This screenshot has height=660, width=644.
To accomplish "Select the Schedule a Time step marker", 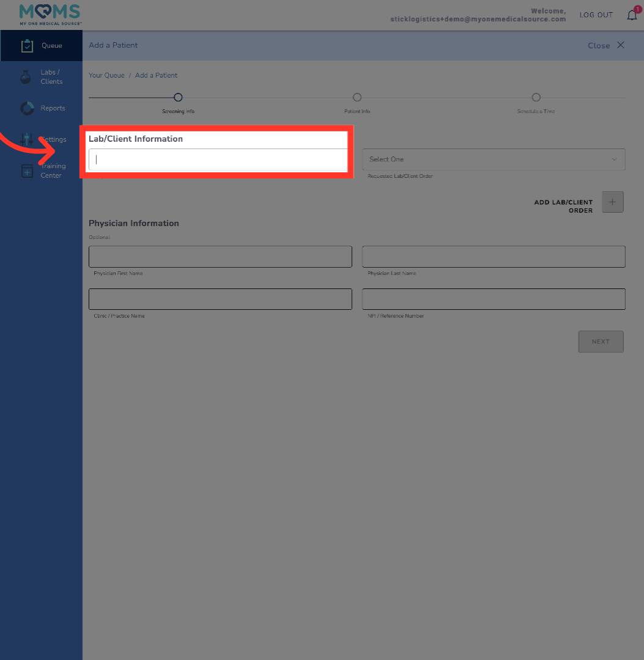I will [x=536, y=97].
